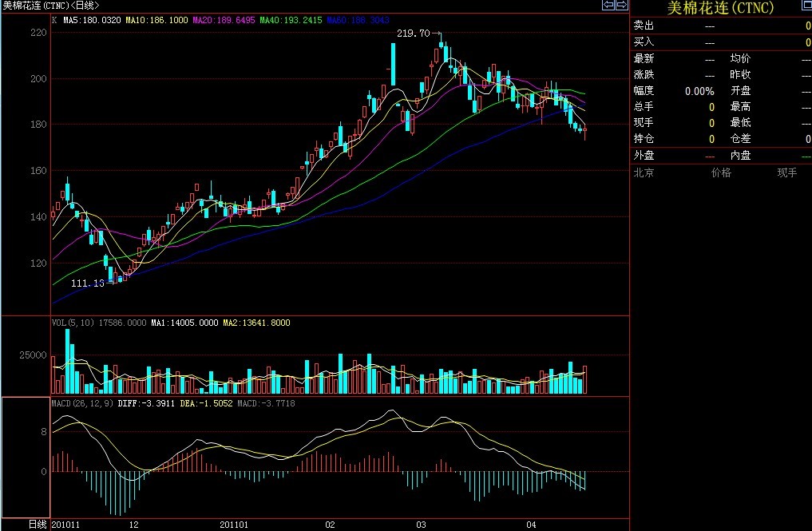Screen dimensions: 812x531
Task: Click the MACD(26,12,9) indicator title
Action: 82,403
